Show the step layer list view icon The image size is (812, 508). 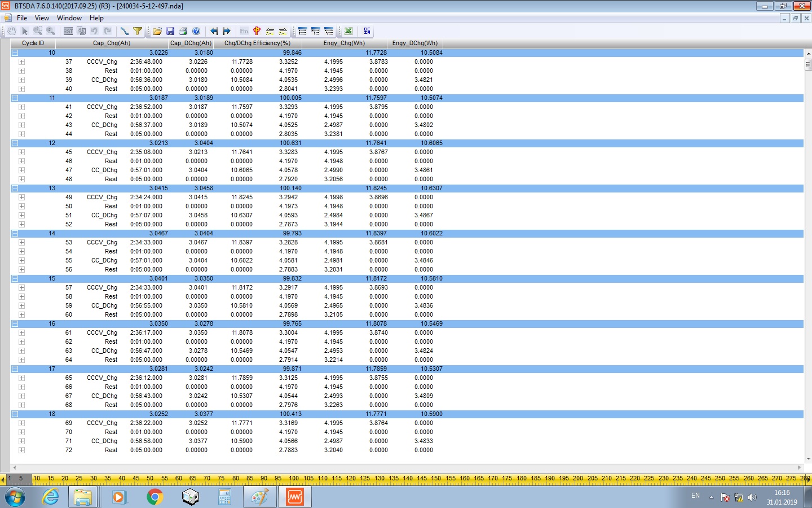(x=316, y=31)
